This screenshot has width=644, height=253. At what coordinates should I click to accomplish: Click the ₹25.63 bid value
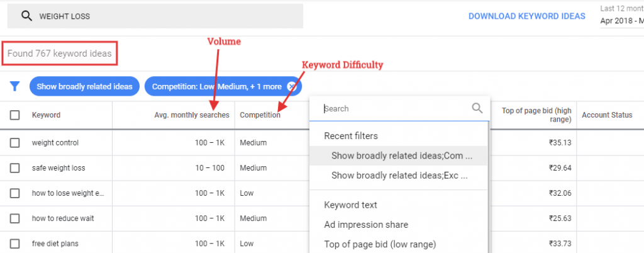coord(560,218)
